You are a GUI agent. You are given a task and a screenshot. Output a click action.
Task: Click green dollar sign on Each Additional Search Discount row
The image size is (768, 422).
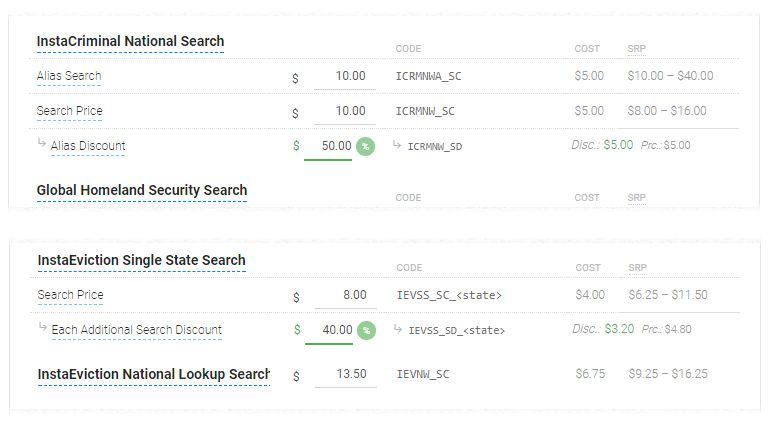point(297,330)
